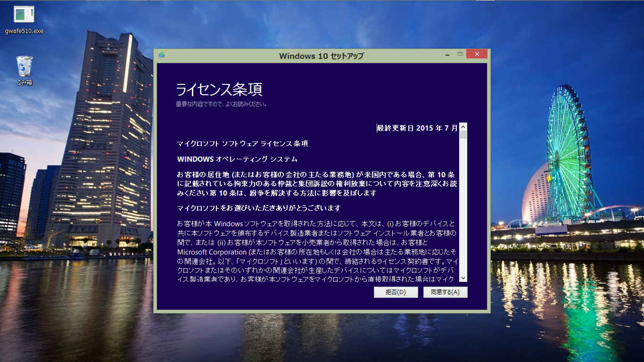Maximize the Windows 10 セットアップ window

pyautogui.click(x=460, y=54)
